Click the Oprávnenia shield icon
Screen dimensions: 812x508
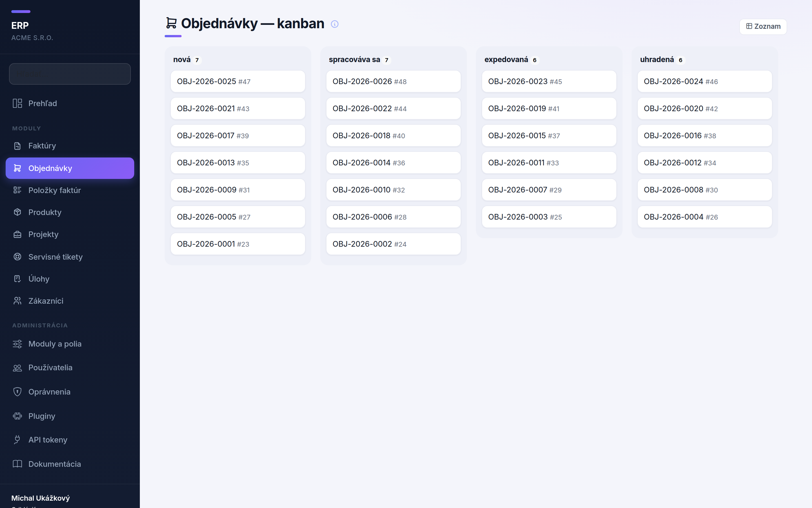click(x=17, y=392)
